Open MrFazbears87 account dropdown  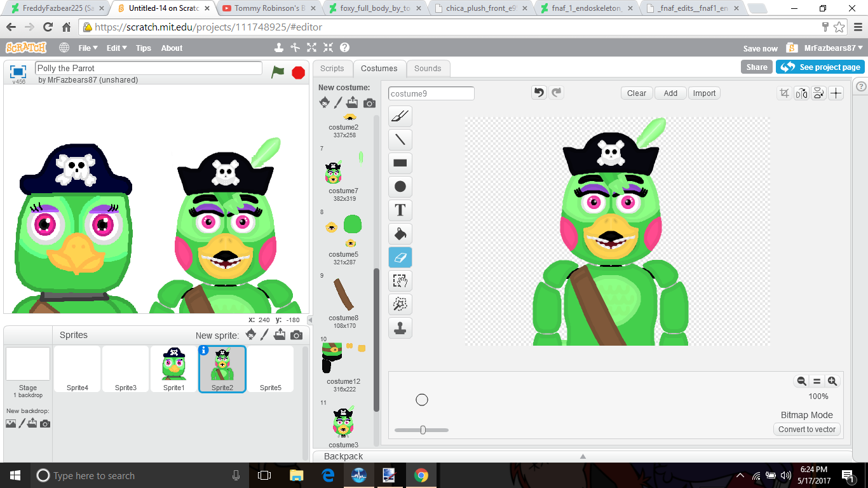833,48
